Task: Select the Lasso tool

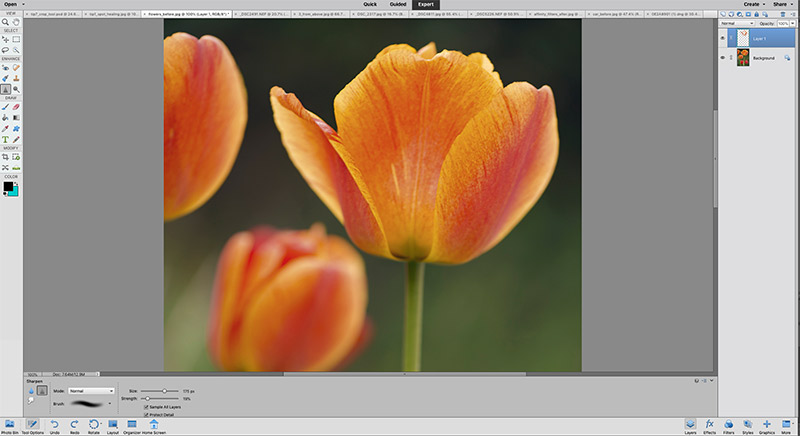Action: click(x=5, y=50)
